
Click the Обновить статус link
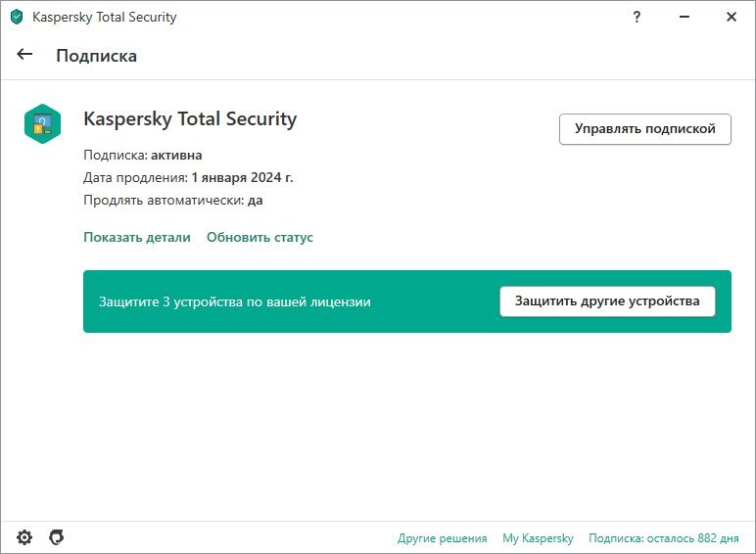(x=260, y=237)
